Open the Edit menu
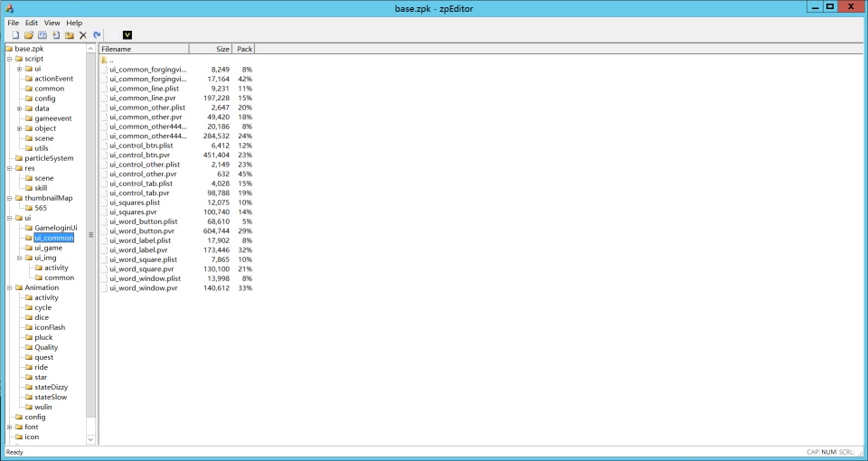The width and height of the screenshot is (868, 461). (x=32, y=23)
